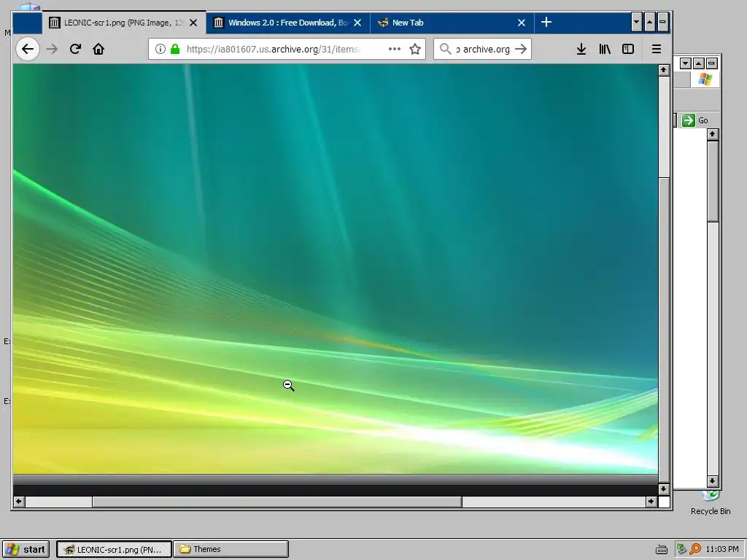Click the horizontal scrollbar thumb

coord(276,502)
